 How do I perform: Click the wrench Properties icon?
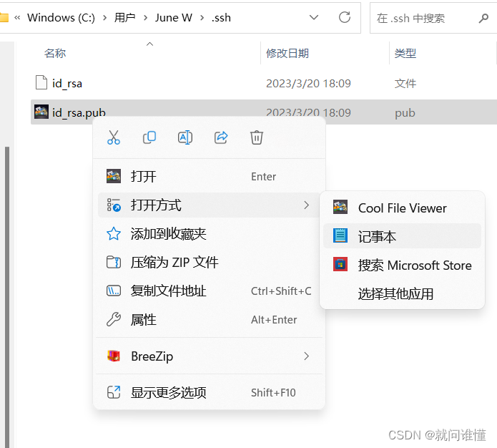[x=114, y=319]
